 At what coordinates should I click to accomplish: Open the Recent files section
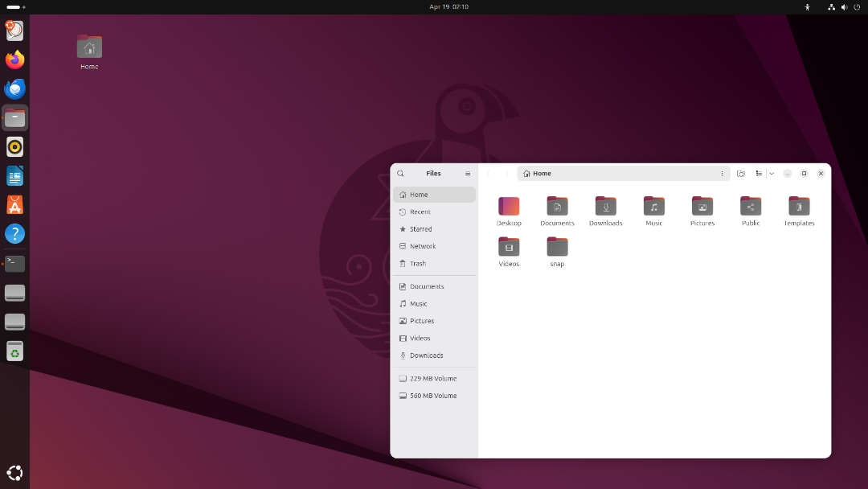420,212
